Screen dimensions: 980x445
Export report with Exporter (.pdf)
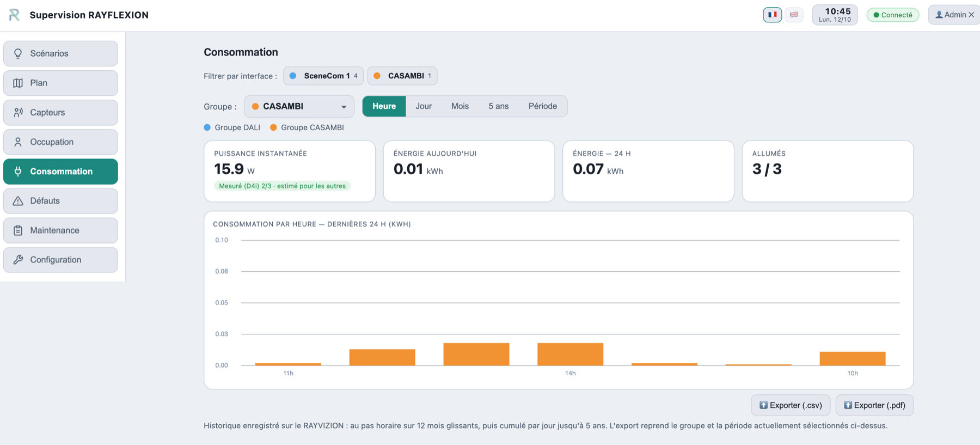(x=874, y=405)
